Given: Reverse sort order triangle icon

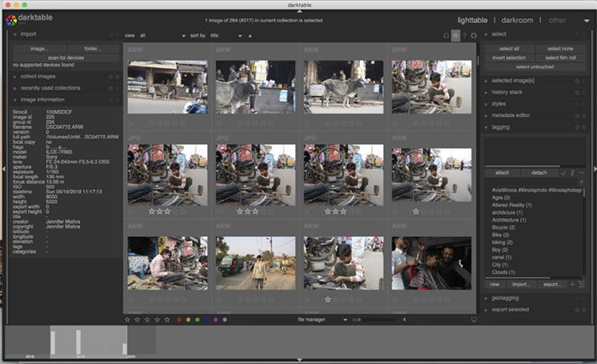Looking at the screenshot, I should point(250,36).
